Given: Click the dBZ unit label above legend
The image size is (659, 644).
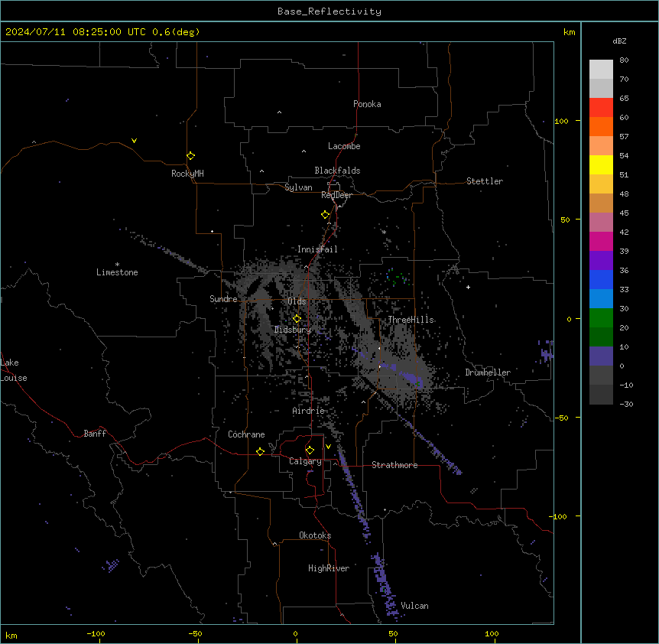Looking at the screenshot, I should point(619,41).
